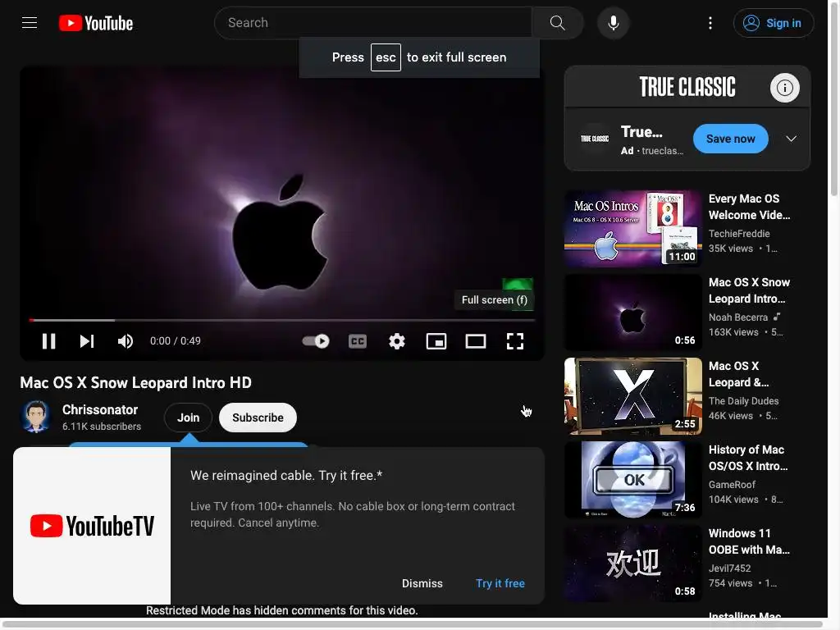The width and height of the screenshot is (840, 630).
Task: Click the full screen button
Action: 515,341
